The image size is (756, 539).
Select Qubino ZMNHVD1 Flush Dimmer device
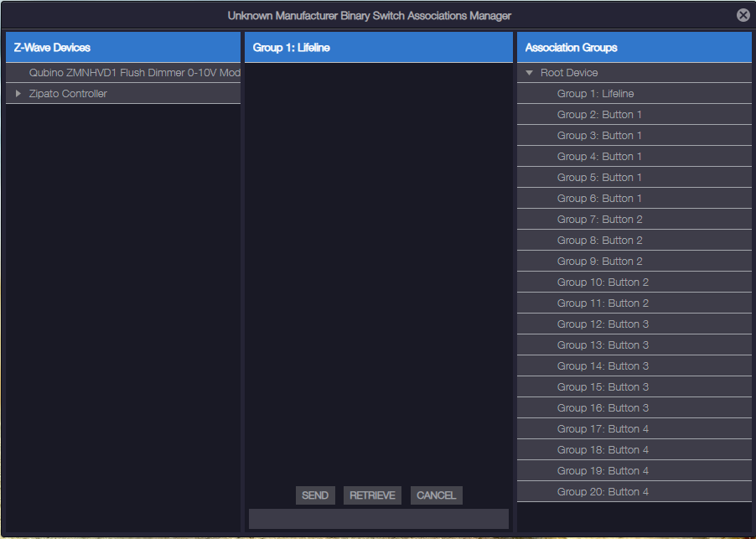click(134, 73)
